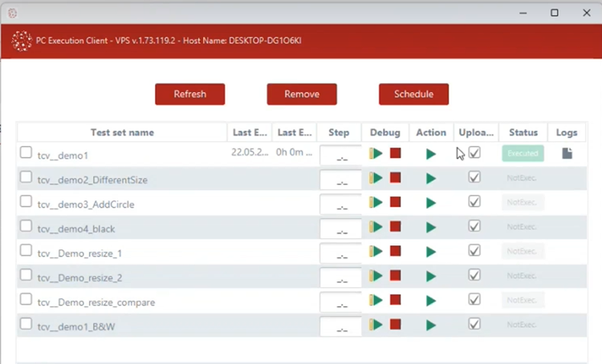The image size is (602, 364).
Task: Execute tcv__Demo_resize_compare with action play
Action: coord(431,301)
